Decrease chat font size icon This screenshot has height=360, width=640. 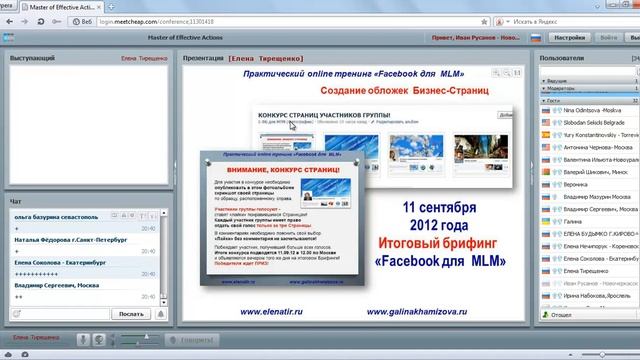152,216
